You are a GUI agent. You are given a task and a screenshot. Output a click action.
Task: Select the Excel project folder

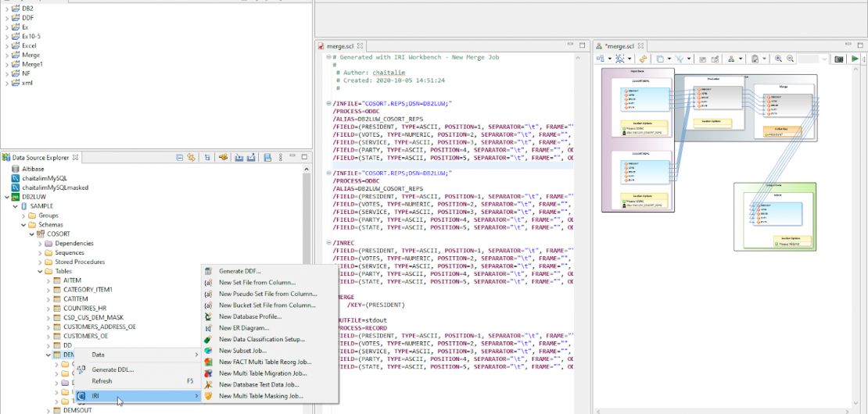(29, 45)
